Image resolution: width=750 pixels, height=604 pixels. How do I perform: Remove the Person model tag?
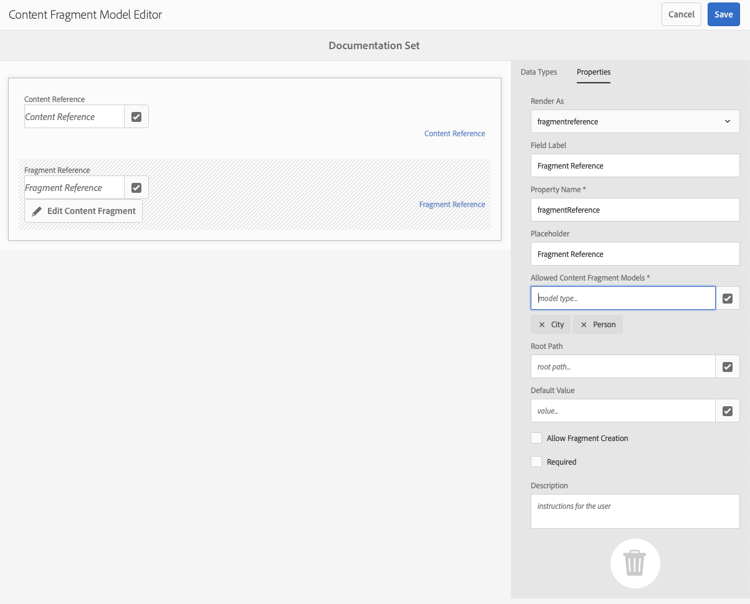pos(584,325)
